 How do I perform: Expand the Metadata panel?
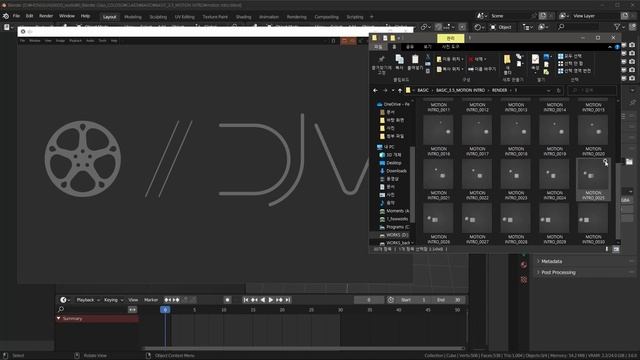[x=551, y=261]
